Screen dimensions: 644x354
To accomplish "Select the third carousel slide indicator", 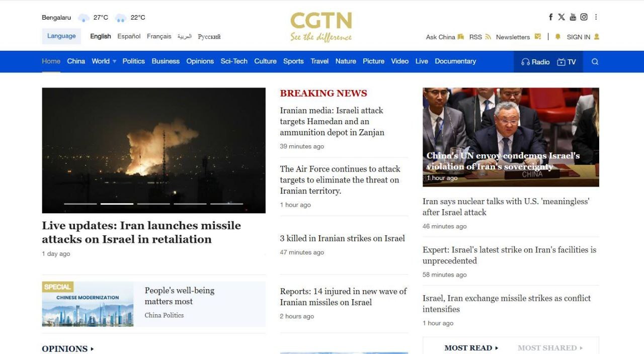I will tap(153, 204).
